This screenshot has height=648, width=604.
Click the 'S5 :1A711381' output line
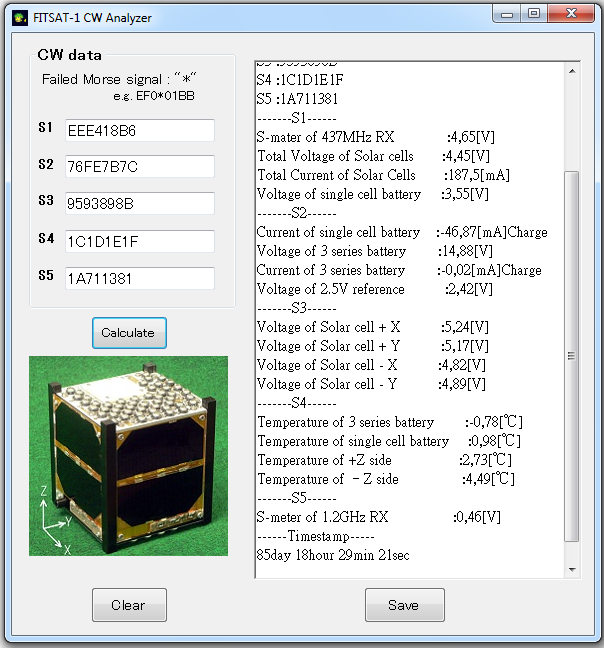[x=297, y=99]
